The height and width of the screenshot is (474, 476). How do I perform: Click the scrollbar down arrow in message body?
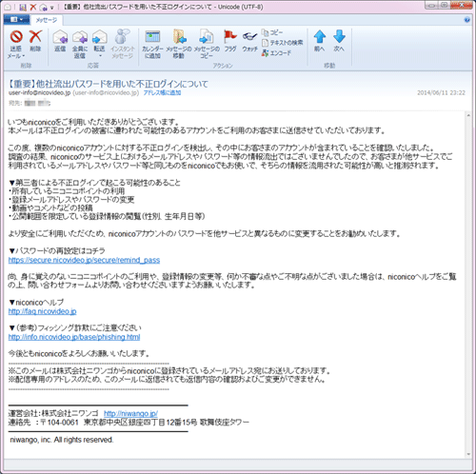pyautogui.click(x=468, y=454)
